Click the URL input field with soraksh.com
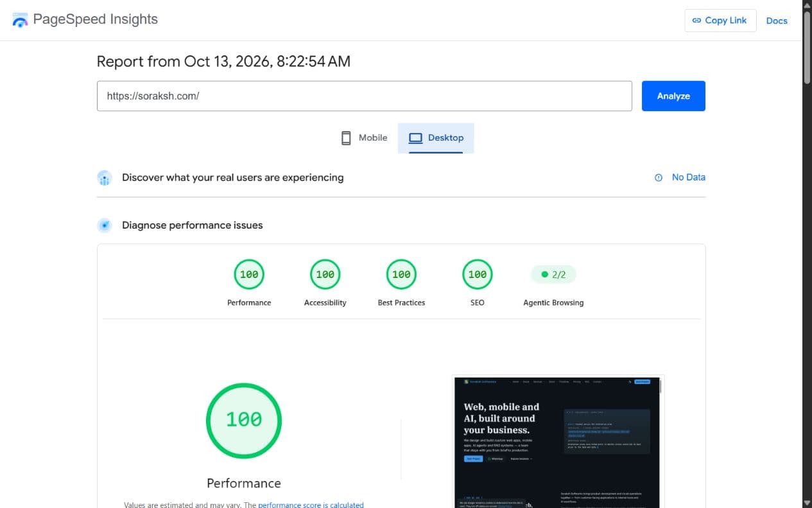 tap(365, 96)
